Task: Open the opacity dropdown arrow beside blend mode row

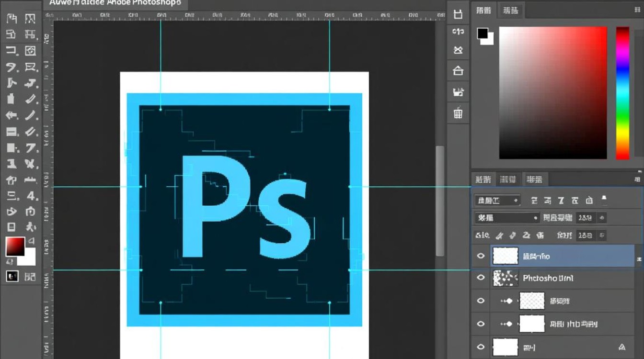Action: [x=602, y=218]
